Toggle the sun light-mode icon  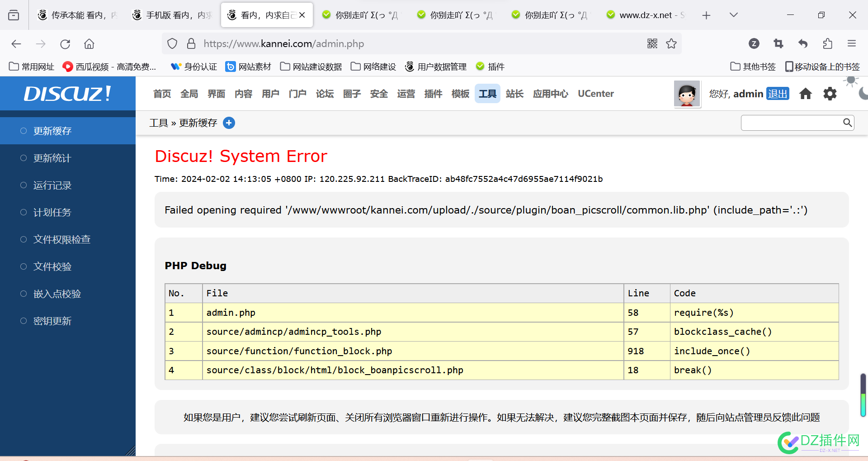(x=851, y=81)
